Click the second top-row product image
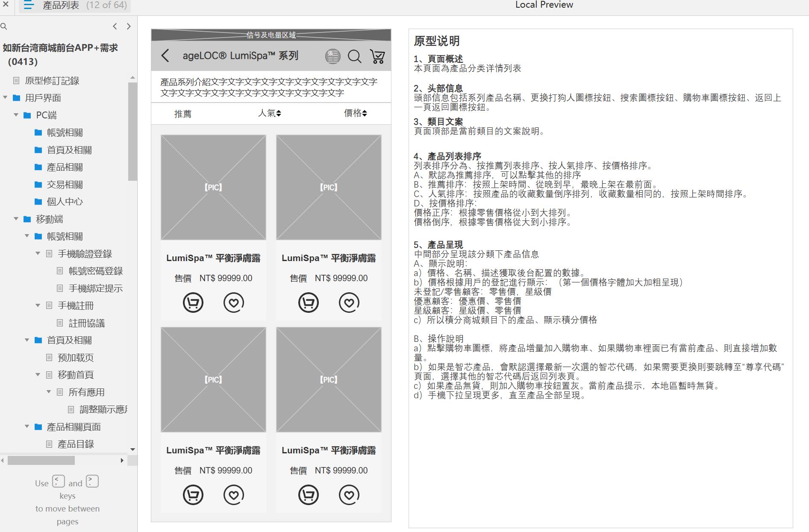Viewport: 809px width, 532px height. tap(329, 187)
